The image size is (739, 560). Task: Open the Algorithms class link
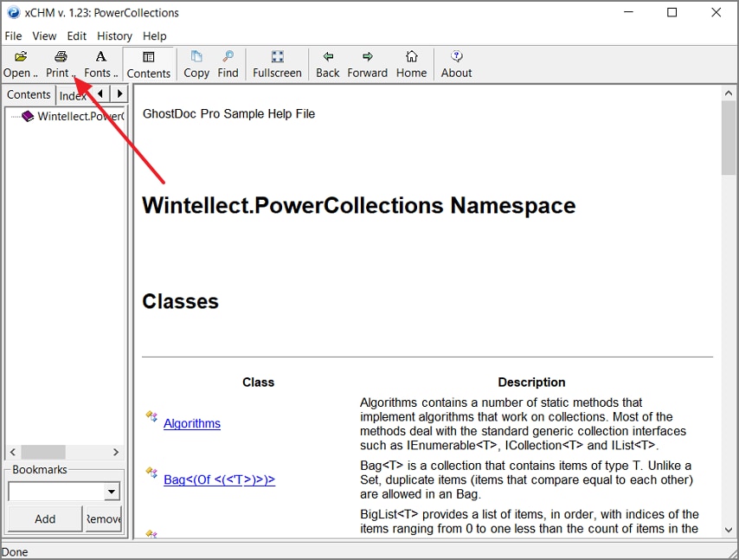(192, 423)
